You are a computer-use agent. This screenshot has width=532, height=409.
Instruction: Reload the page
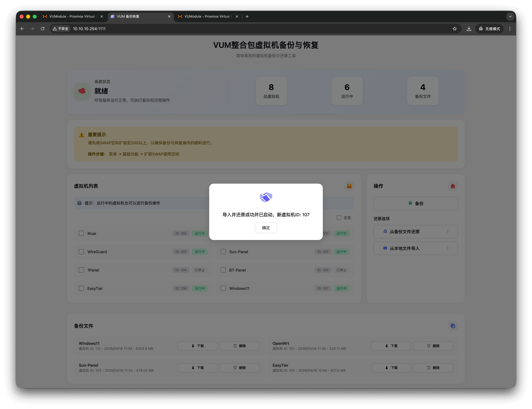click(x=43, y=29)
